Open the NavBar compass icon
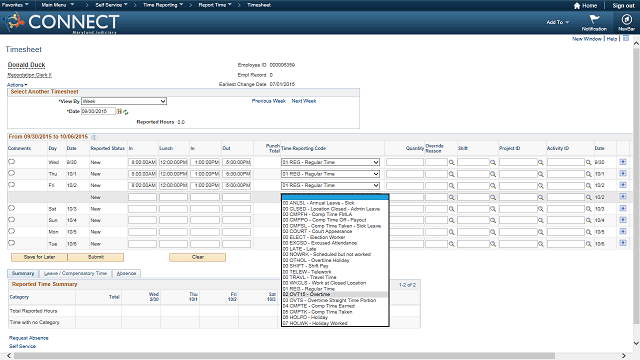 pyautogui.click(x=626, y=19)
